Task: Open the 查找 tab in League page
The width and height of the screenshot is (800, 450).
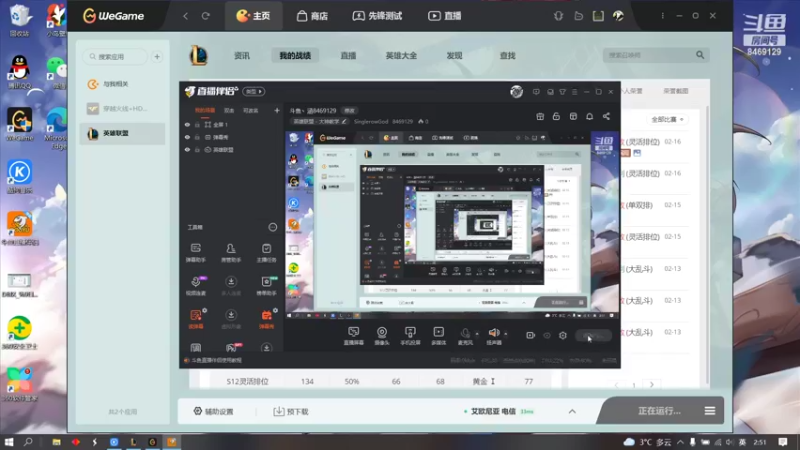Action: (507, 56)
